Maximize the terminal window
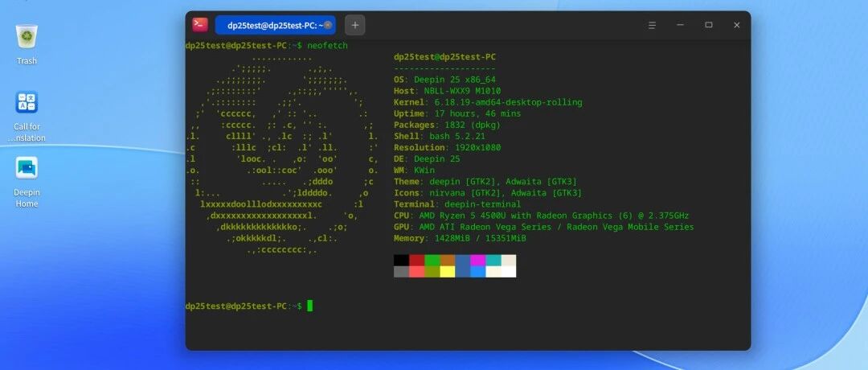The image size is (868, 370). coord(709,25)
